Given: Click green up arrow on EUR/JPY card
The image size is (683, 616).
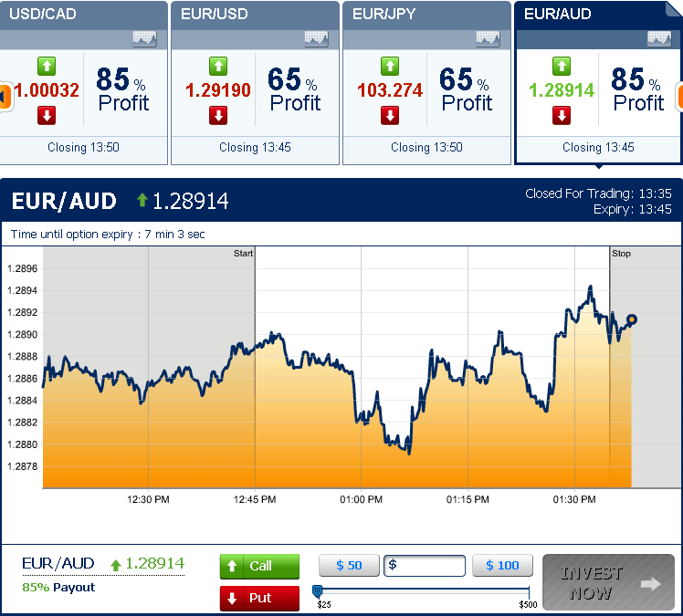Looking at the screenshot, I should click(390, 67).
